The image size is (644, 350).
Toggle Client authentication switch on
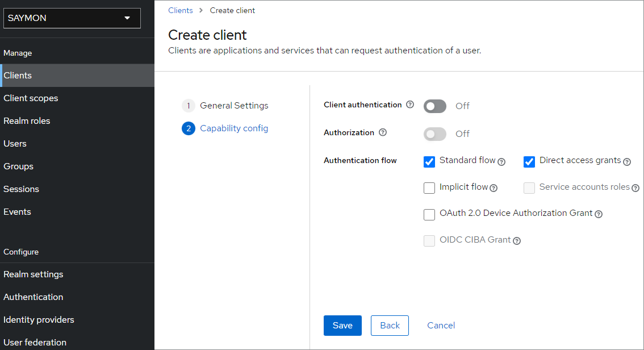[x=435, y=106]
